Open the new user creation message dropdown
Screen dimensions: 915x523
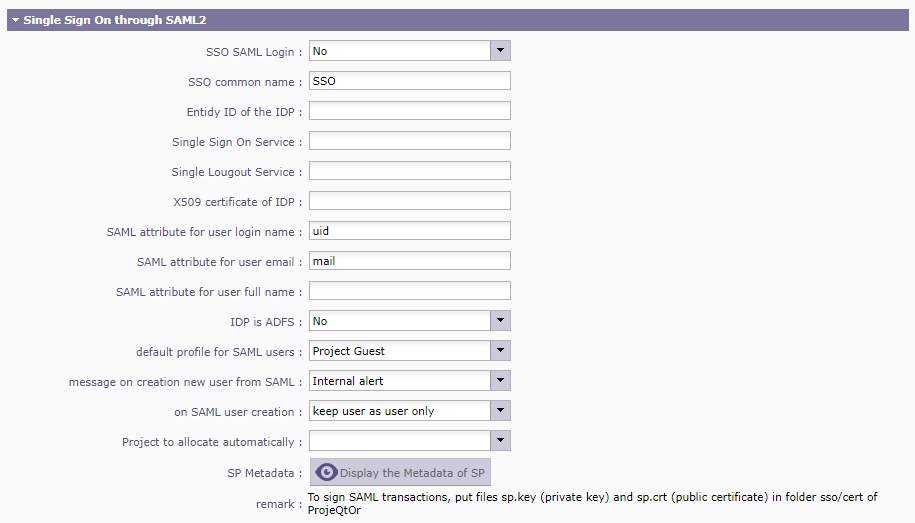coord(500,381)
